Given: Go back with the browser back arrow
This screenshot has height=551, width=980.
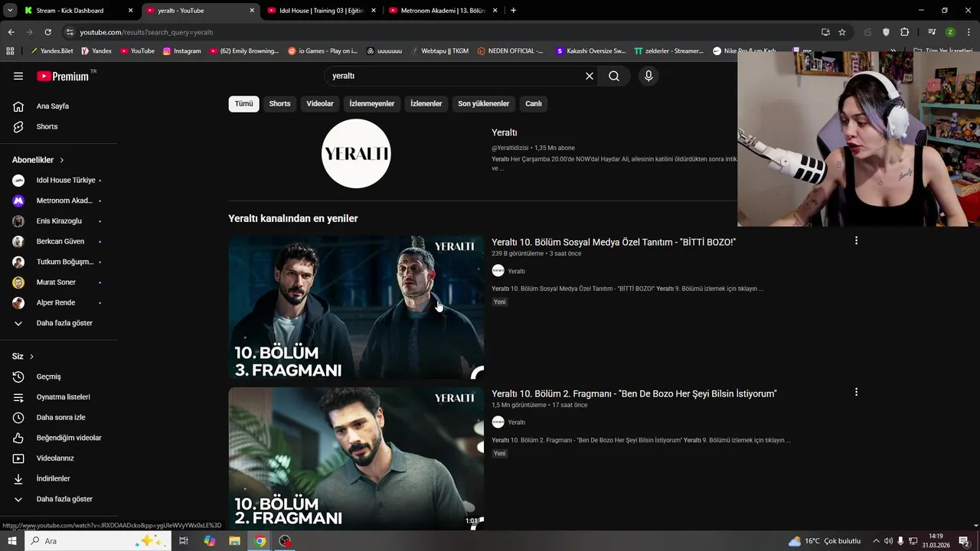Looking at the screenshot, I should pyautogui.click(x=11, y=32).
